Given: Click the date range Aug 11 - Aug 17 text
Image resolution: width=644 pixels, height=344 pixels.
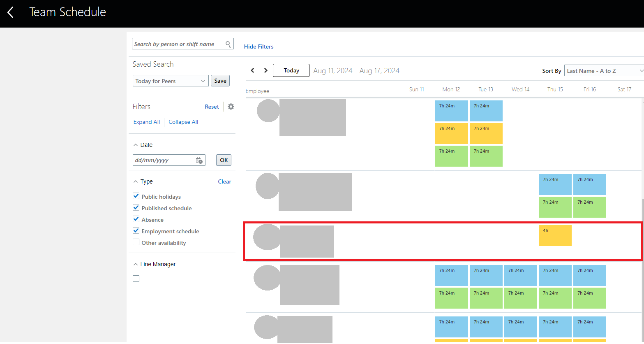Looking at the screenshot, I should (x=356, y=71).
